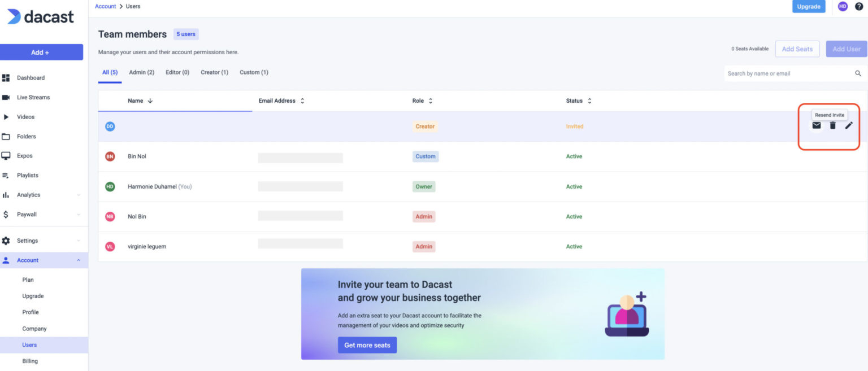Image resolution: width=868 pixels, height=371 pixels.
Task: Open the Creator filter tab
Action: click(x=214, y=72)
